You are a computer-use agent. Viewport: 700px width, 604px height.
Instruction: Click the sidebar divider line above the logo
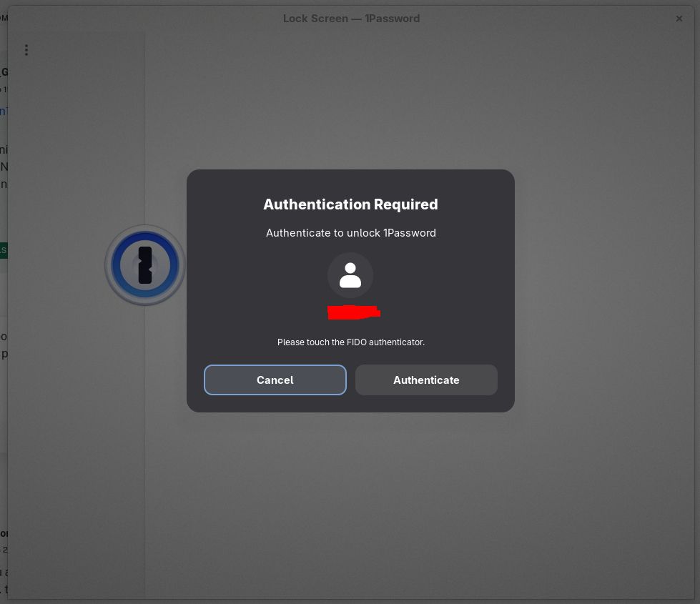(x=145, y=143)
